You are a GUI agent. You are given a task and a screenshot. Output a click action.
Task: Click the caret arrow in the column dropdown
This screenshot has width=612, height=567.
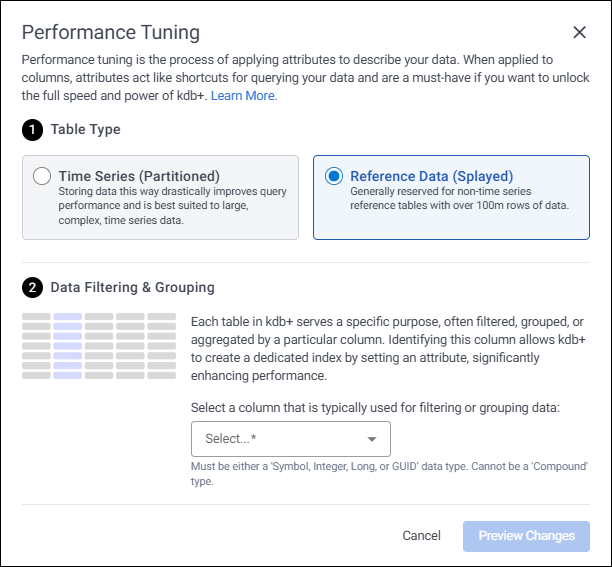pyautogui.click(x=372, y=439)
